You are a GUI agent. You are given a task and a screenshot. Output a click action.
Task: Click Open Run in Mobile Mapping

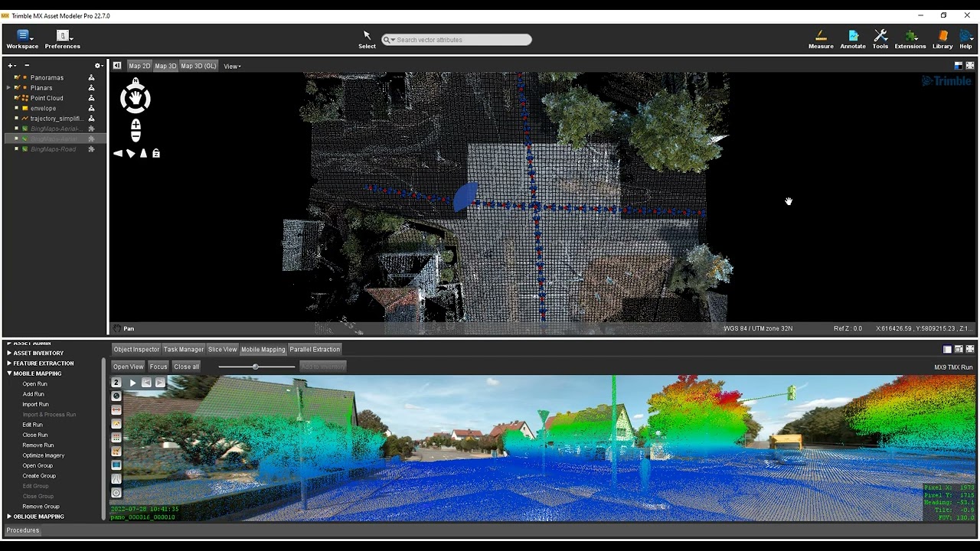tap(35, 384)
